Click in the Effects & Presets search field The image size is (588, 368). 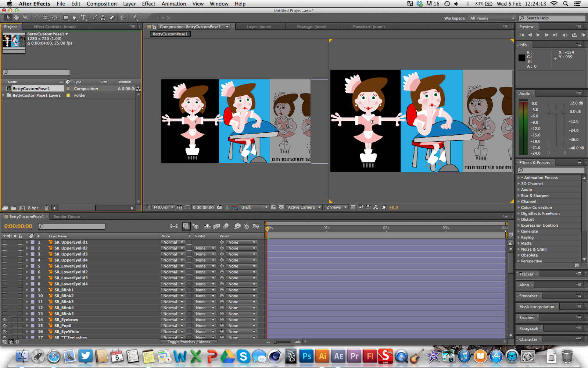pos(551,170)
